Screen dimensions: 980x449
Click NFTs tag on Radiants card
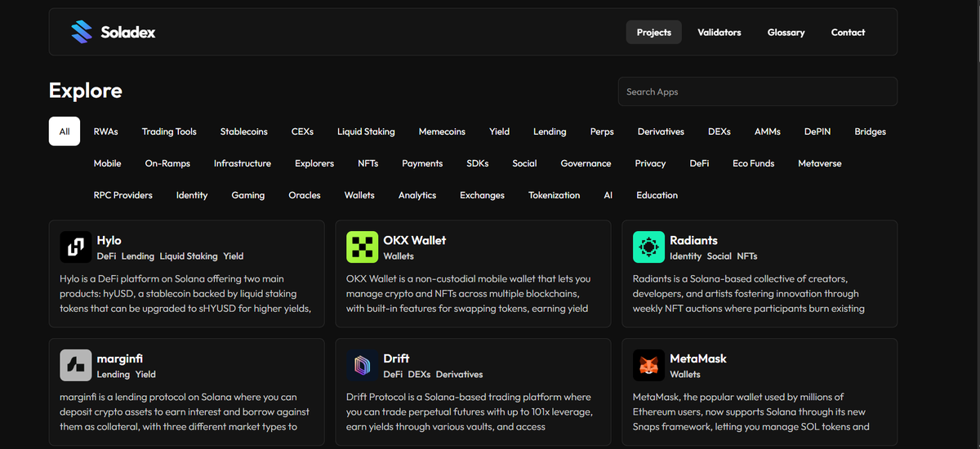[747, 256]
